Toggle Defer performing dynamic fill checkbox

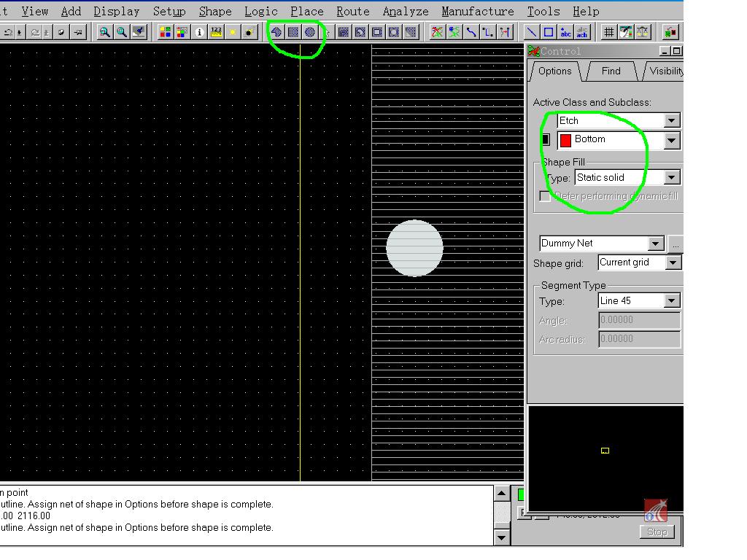coord(545,196)
